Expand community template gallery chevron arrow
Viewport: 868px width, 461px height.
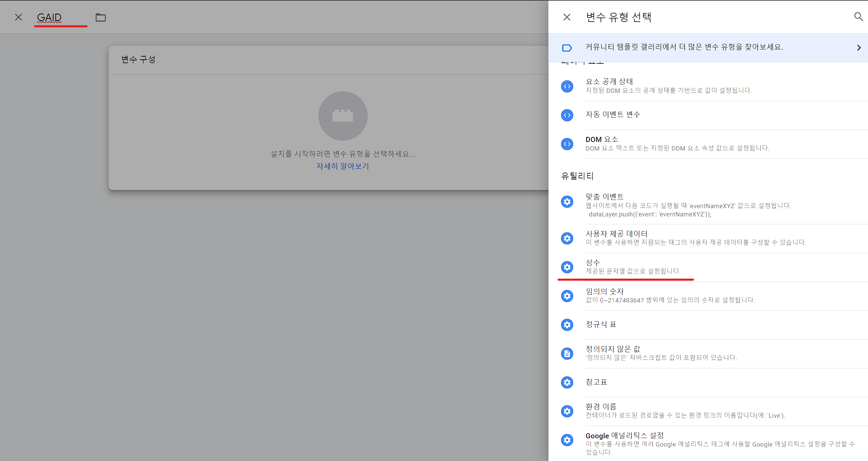point(858,48)
